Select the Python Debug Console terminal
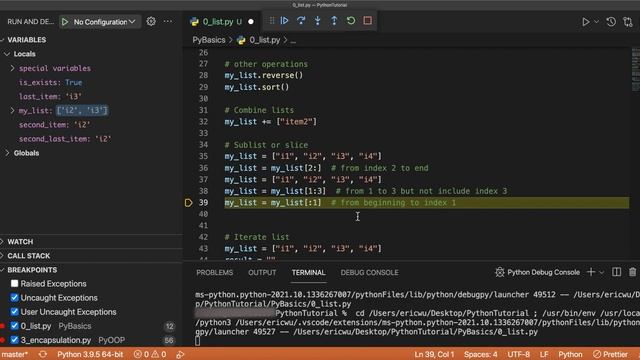Viewport: 640px width, 360px height. [x=538, y=272]
